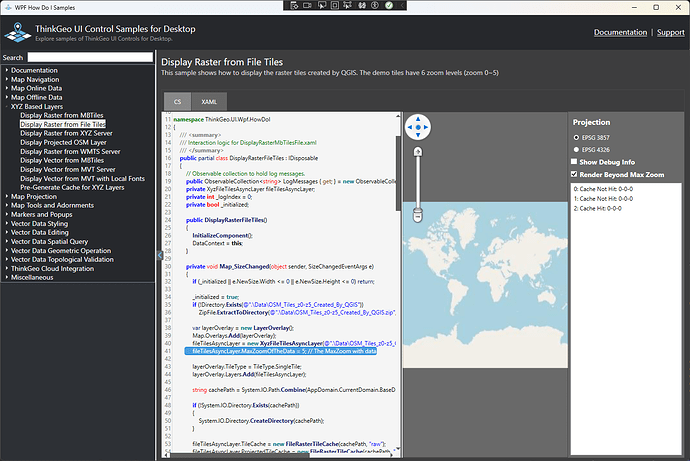This screenshot has height=461, width=690.
Task: Click the code editor vertical scrollbar thumb
Action: 398,173
